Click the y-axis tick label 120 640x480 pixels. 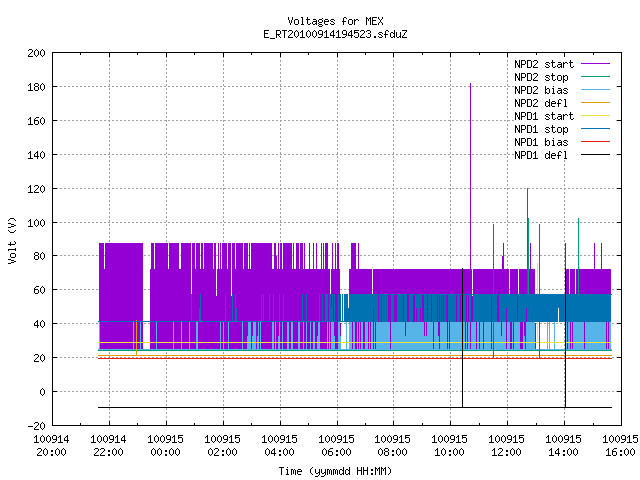[x=36, y=189]
